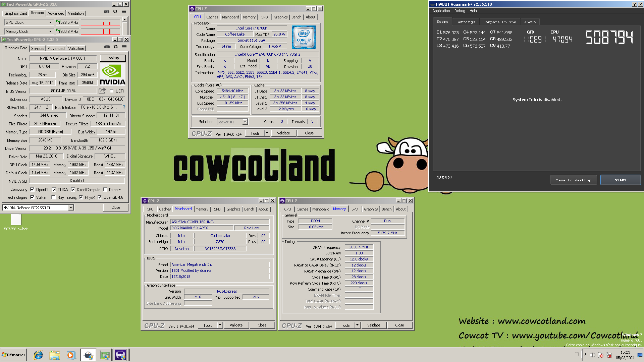Open hamburger menu in back GPU-Z Sensors window

[x=124, y=12]
